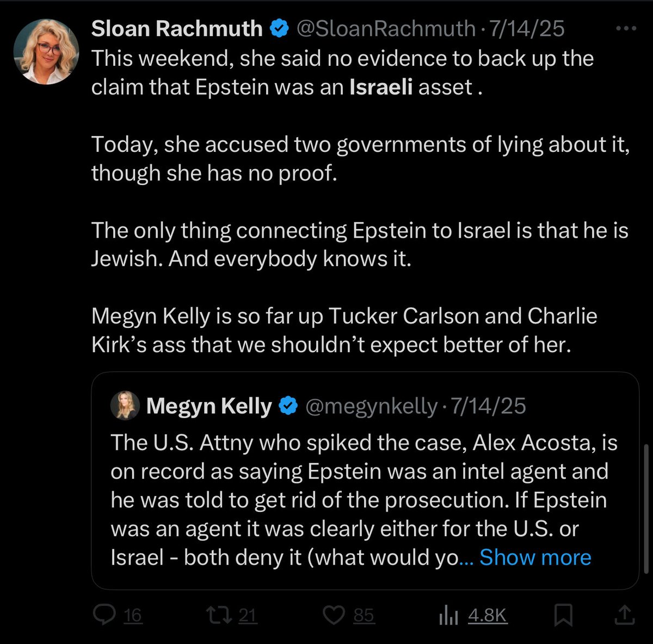Image resolution: width=653 pixels, height=644 pixels.
Task: Open the three-dot more options menu
Action: click(x=626, y=28)
